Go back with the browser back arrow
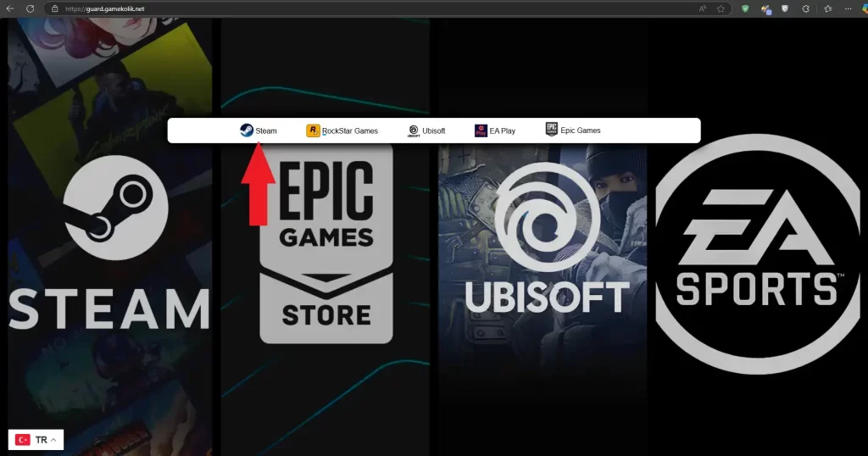Screen dimensions: 868x456 [9, 8]
